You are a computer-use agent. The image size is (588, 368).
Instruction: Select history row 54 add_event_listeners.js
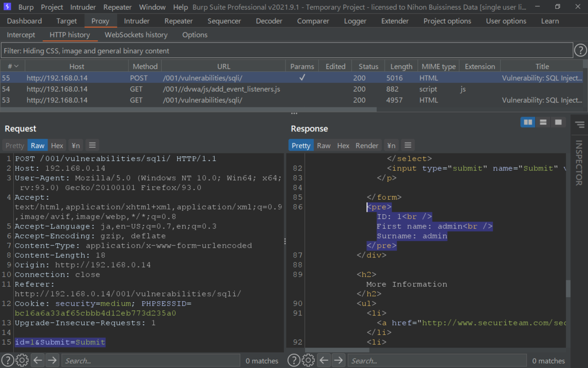click(292, 89)
